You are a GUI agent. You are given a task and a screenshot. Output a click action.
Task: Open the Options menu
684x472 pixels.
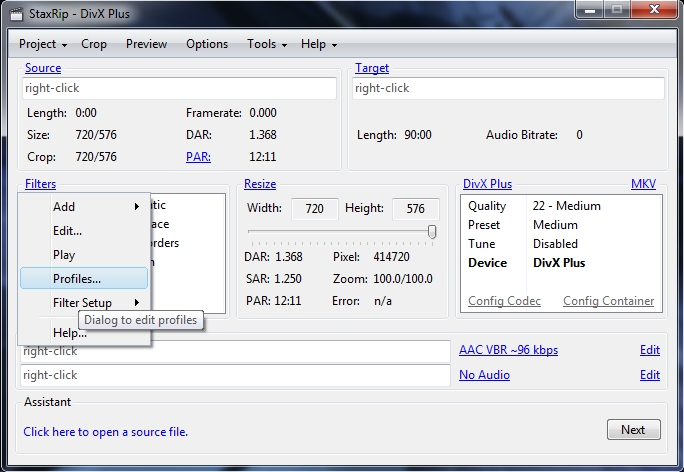[x=207, y=44]
